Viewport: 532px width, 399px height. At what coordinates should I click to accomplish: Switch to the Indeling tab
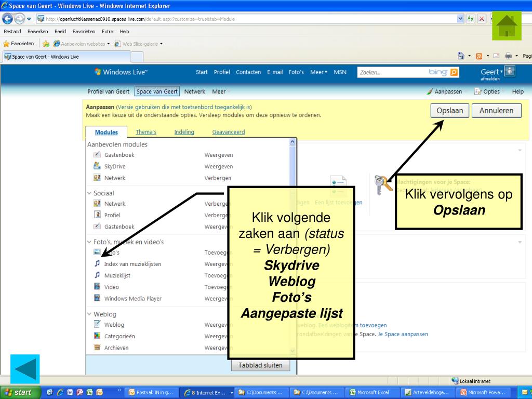184,132
